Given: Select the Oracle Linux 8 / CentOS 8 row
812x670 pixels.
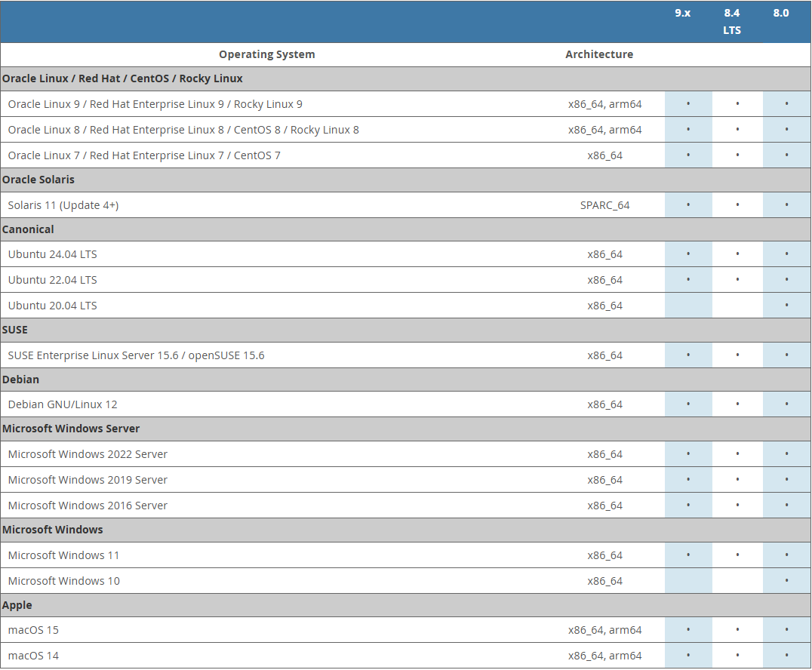Looking at the screenshot, I should (405, 130).
